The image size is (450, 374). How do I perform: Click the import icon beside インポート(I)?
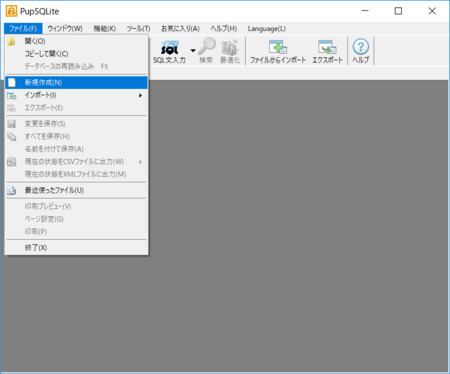tap(12, 95)
